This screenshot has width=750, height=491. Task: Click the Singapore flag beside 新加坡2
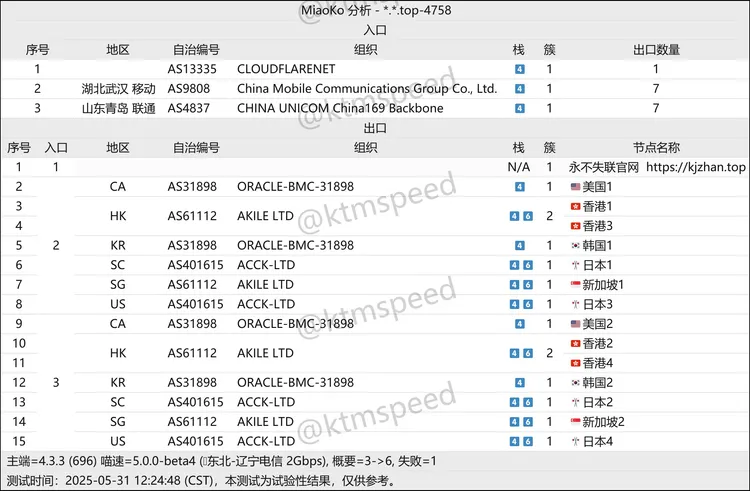pos(574,422)
